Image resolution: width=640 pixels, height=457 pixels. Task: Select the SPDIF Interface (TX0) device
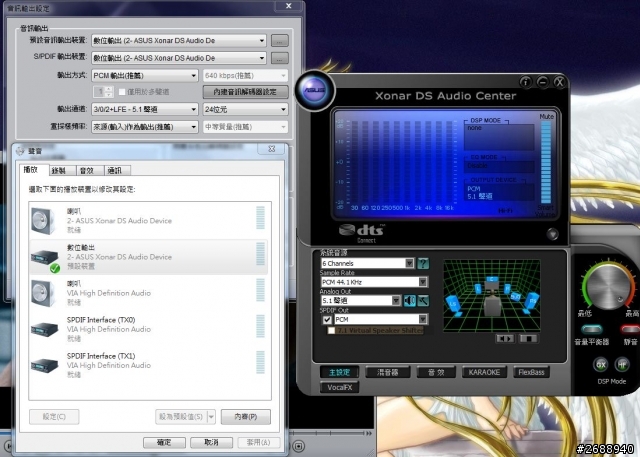tap(149, 329)
